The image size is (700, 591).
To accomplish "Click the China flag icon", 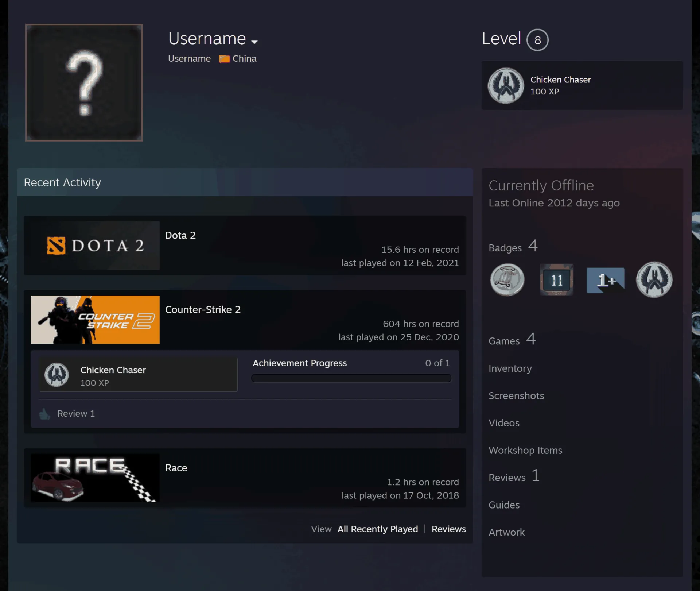I will coord(224,59).
